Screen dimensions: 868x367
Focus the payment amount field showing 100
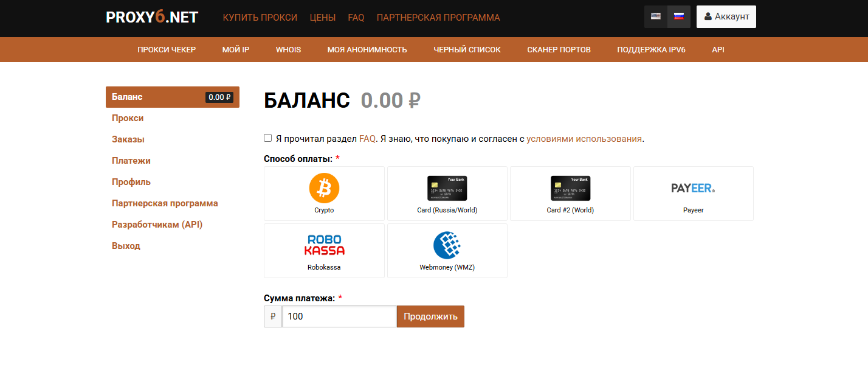339,316
